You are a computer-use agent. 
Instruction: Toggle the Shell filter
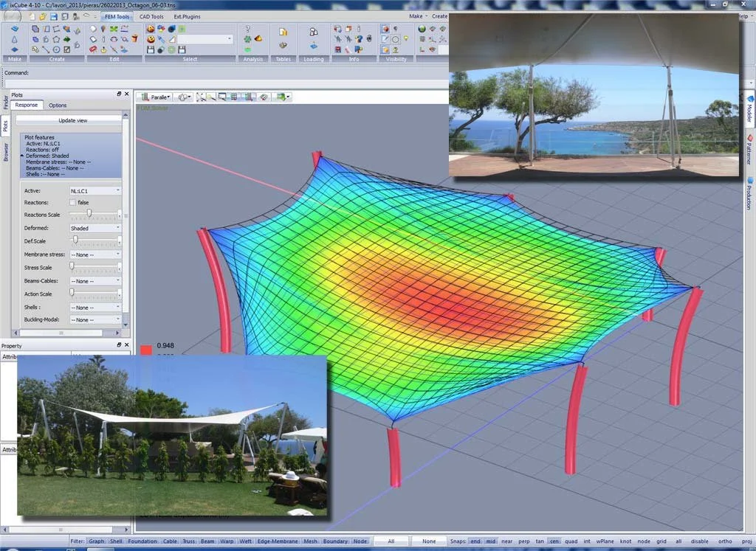(116, 541)
